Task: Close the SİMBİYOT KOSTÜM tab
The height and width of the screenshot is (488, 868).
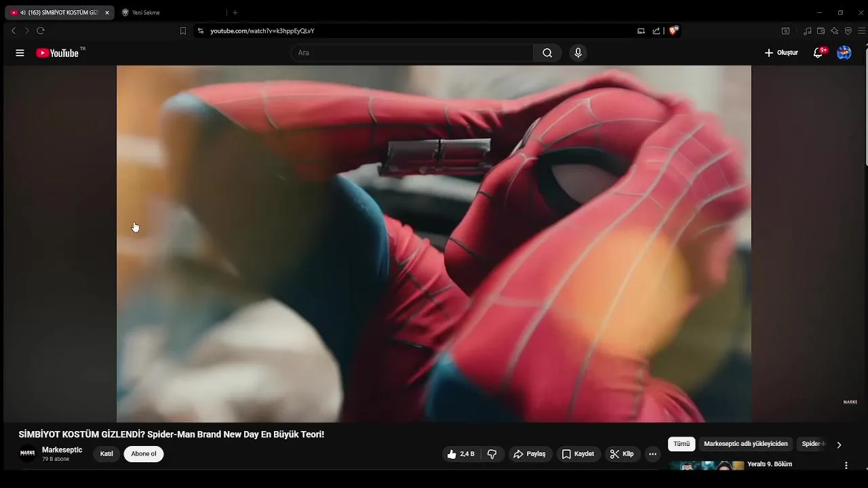Action: click(107, 13)
